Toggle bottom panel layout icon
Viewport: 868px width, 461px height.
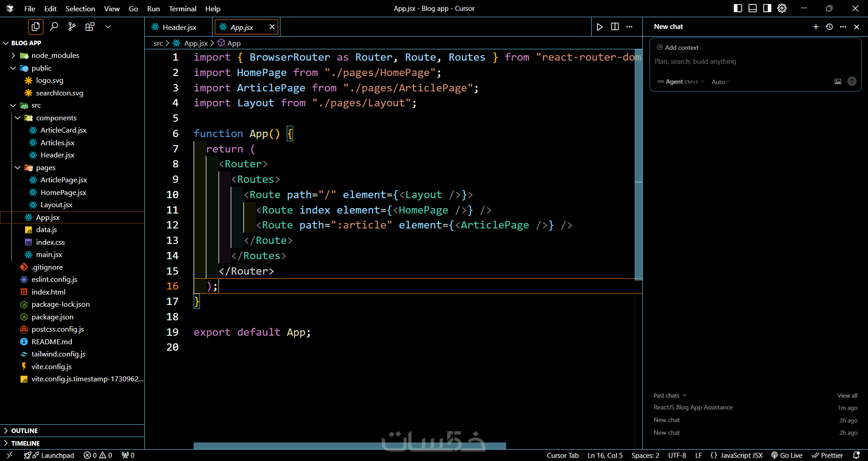(x=753, y=8)
